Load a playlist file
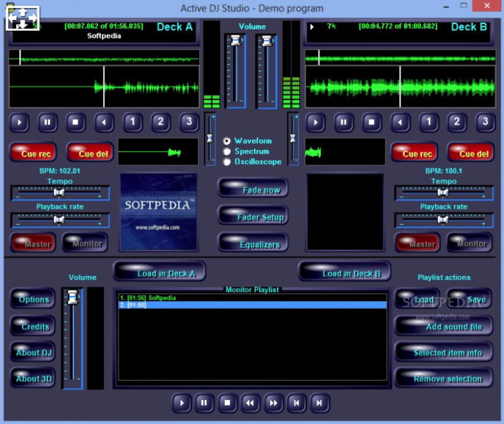 [417, 299]
